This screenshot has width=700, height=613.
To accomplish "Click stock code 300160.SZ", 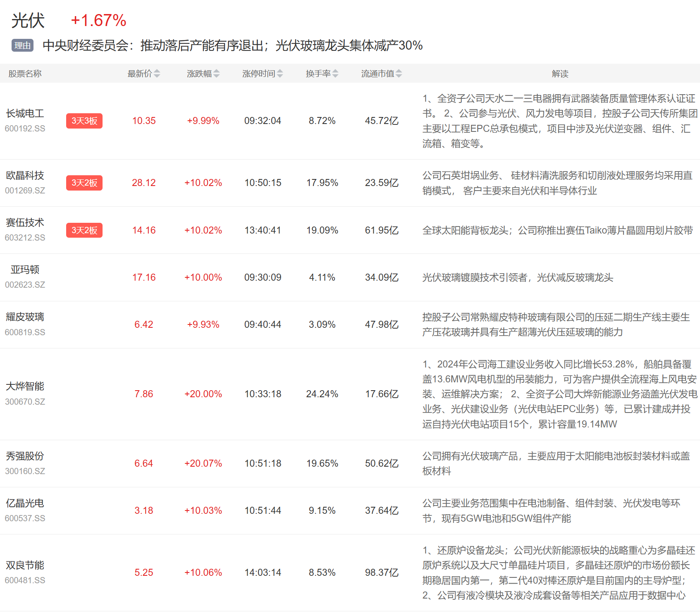I will 25,471.
